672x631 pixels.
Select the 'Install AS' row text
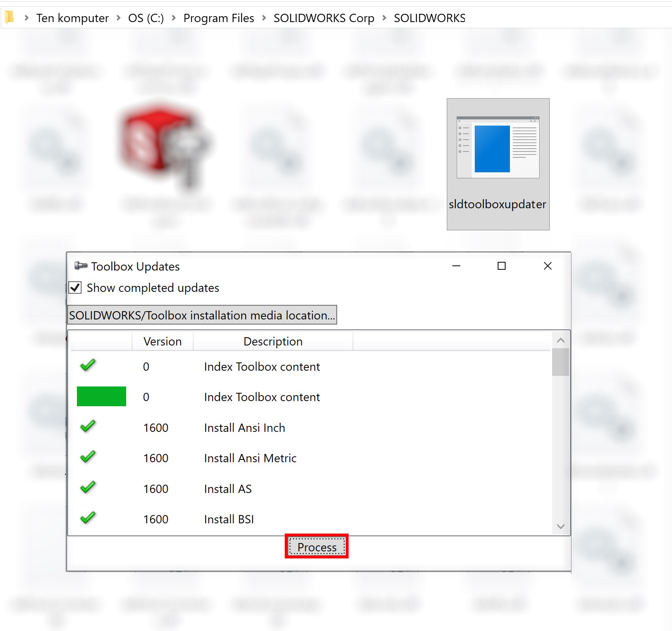[x=228, y=489]
